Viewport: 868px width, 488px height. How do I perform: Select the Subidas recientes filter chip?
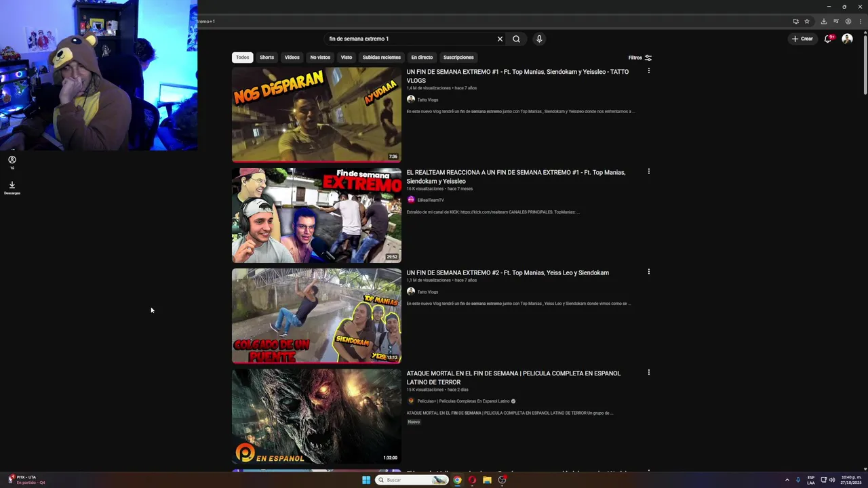pos(381,58)
